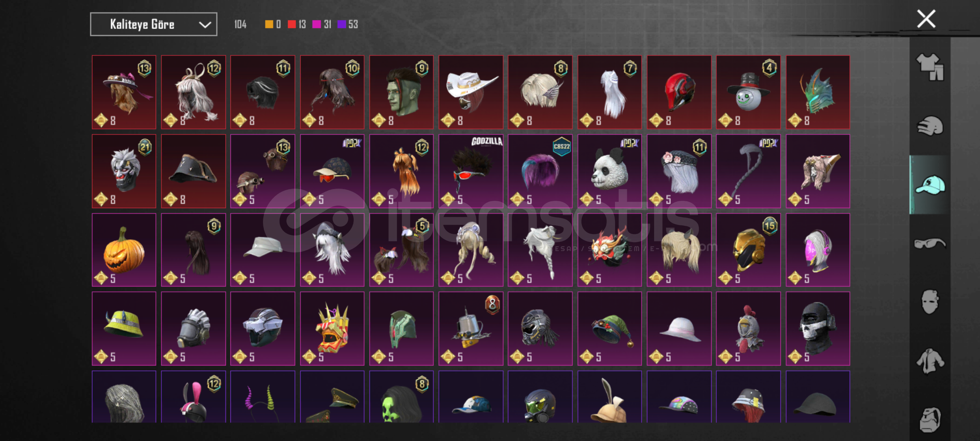The height and width of the screenshot is (441, 980).
Task: Select the jacket category icon
Action: click(x=930, y=361)
